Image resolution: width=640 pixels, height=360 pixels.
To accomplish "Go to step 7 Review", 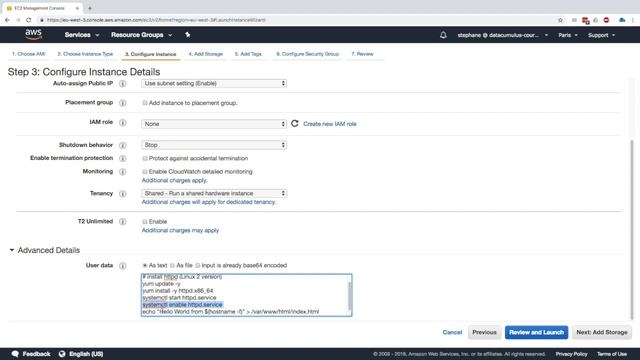I will point(362,54).
